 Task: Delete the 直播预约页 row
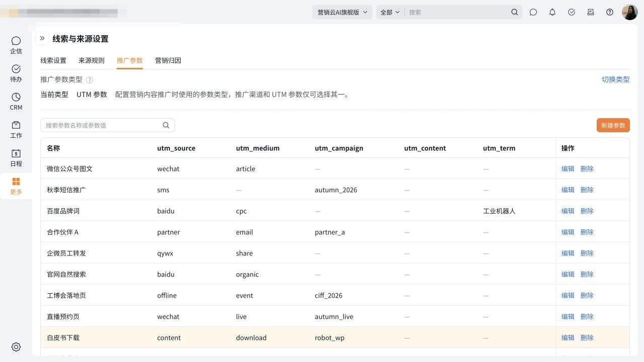tap(587, 317)
